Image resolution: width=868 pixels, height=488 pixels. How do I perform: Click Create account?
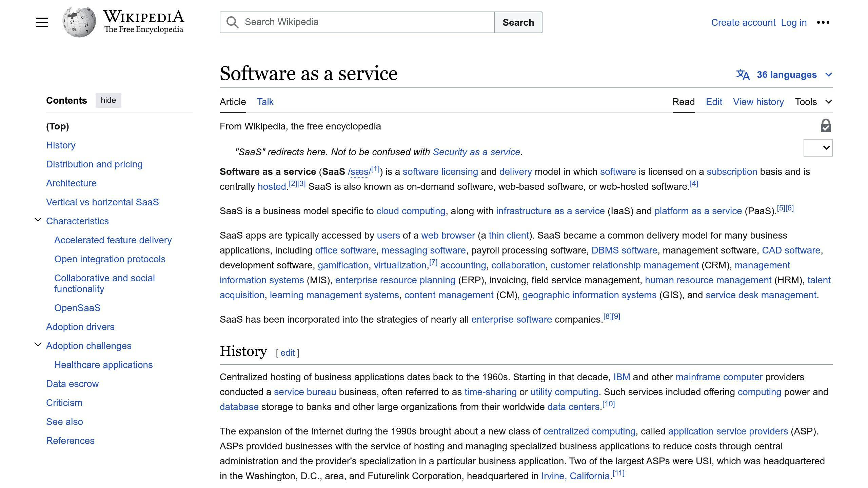click(743, 22)
